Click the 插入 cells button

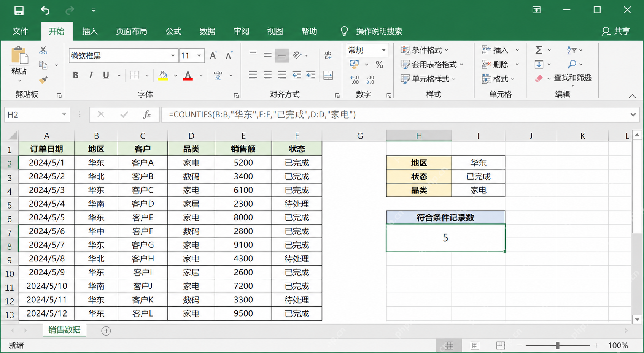(495, 50)
